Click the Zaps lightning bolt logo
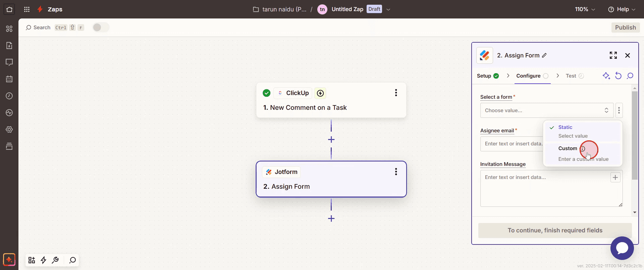The width and height of the screenshot is (644, 270). 40,9
